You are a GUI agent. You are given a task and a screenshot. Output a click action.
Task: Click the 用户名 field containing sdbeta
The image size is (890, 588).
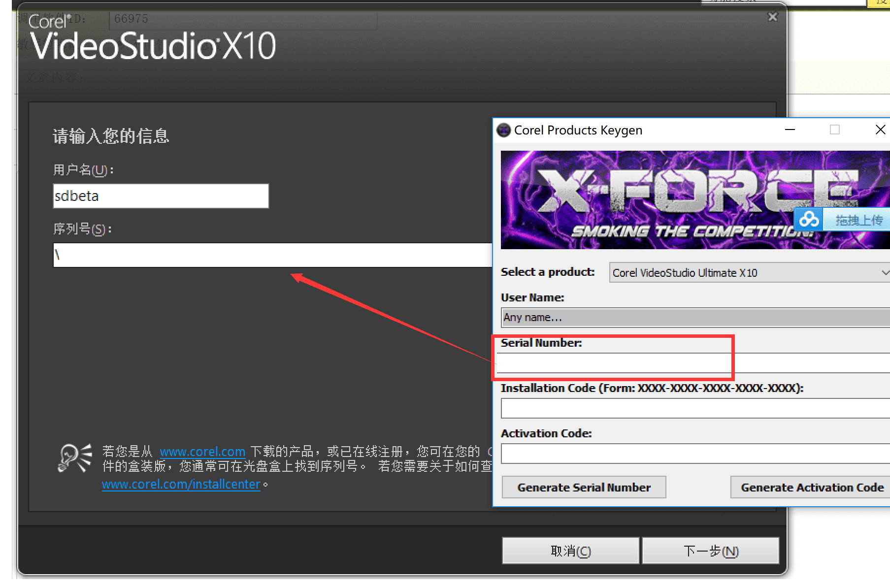pos(161,196)
